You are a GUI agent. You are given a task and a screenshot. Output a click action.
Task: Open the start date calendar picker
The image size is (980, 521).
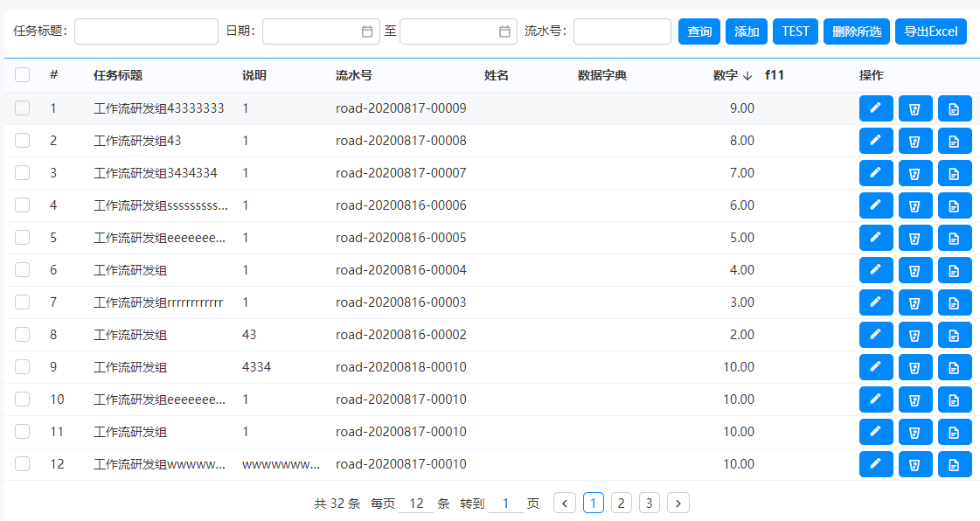click(x=367, y=31)
